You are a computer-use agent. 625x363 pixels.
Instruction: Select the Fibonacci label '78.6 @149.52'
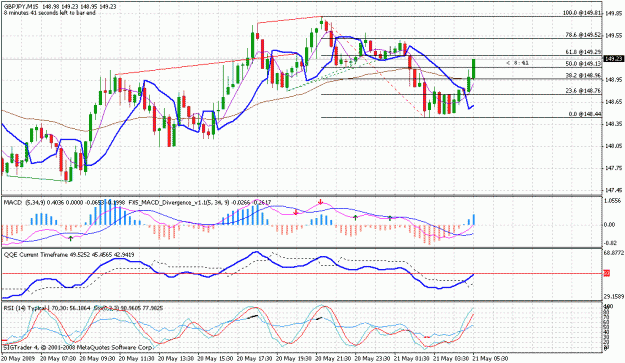pos(584,35)
